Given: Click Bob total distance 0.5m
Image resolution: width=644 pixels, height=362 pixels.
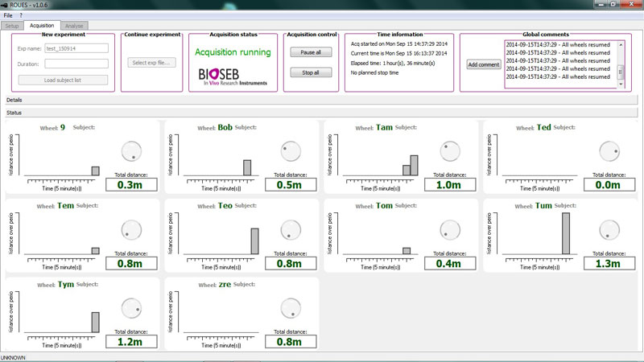Looking at the screenshot, I should tap(291, 185).
